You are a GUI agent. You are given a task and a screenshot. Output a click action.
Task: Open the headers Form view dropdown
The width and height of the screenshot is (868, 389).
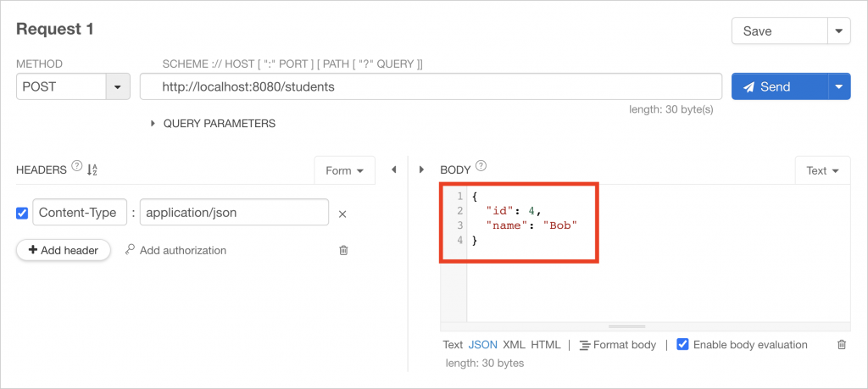(344, 170)
